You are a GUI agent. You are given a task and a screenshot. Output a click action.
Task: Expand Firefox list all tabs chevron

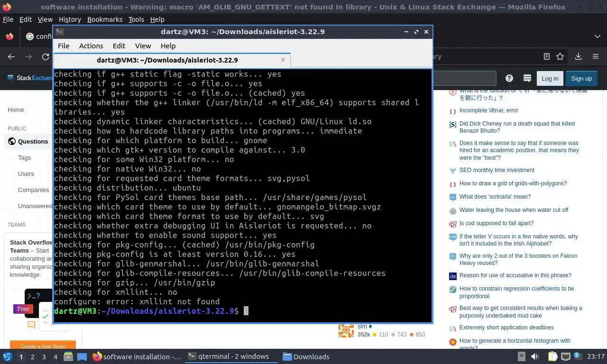click(x=598, y=36)
